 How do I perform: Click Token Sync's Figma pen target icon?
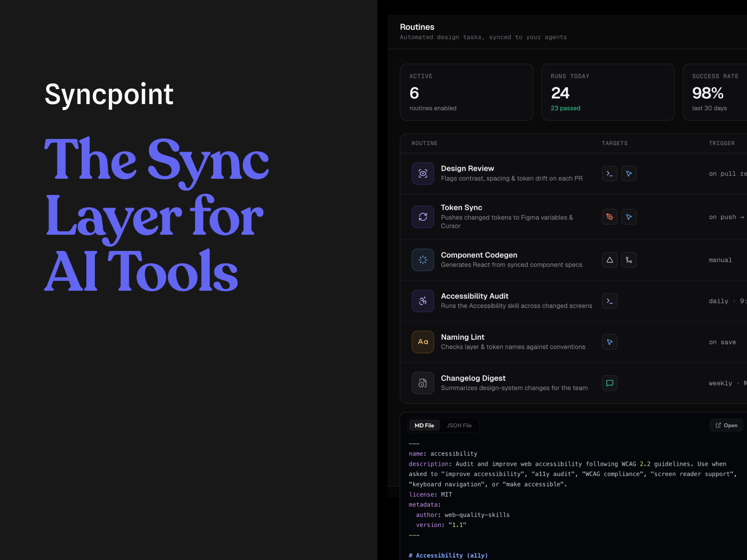(x=610, y=217)
